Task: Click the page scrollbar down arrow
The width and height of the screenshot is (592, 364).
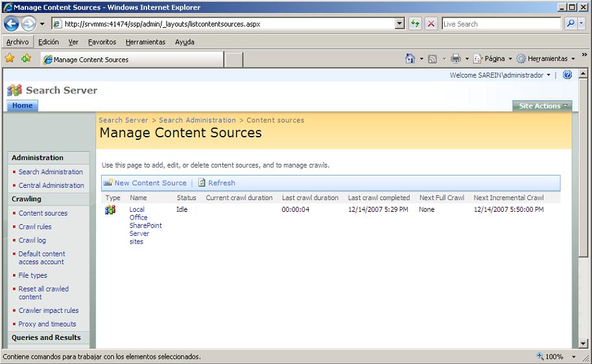Action: pos(584,344)
